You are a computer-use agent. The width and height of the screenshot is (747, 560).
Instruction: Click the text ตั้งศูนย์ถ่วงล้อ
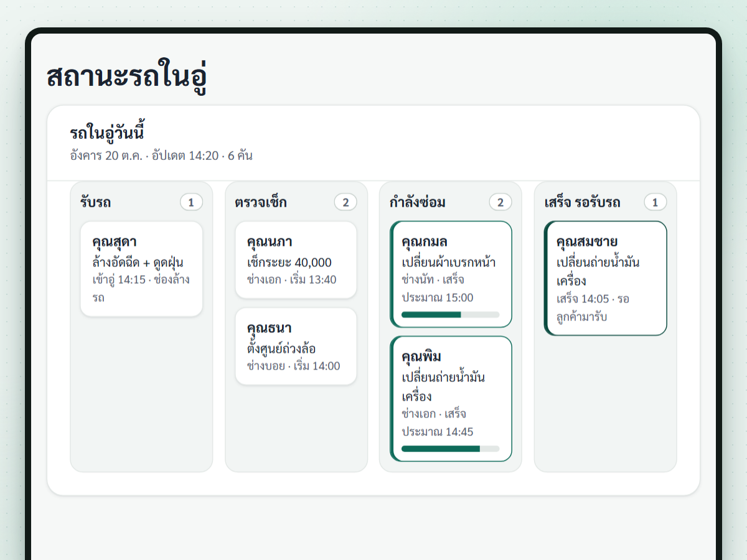(281, 348)
